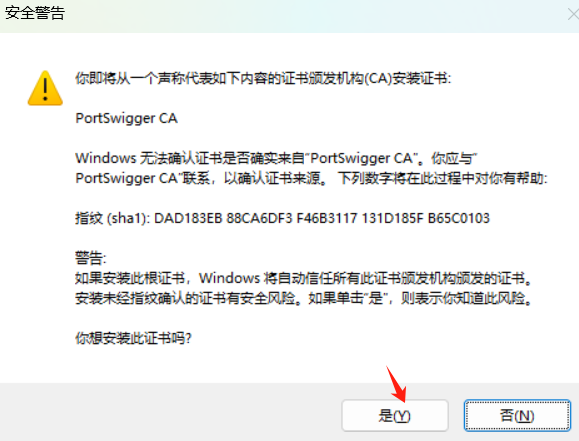Select fingerprint segment B65C0103

click(x=459, y=218)
